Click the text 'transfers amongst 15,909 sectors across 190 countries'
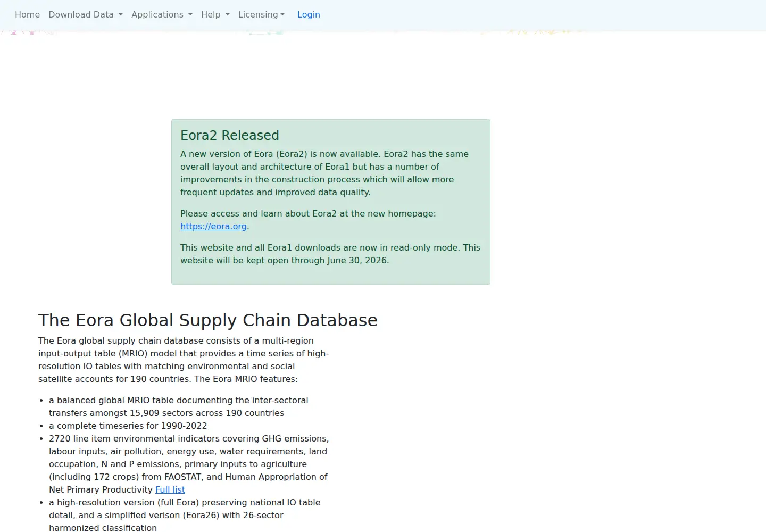The height and width of the screenshot is (532, 766). coord(166,413)
